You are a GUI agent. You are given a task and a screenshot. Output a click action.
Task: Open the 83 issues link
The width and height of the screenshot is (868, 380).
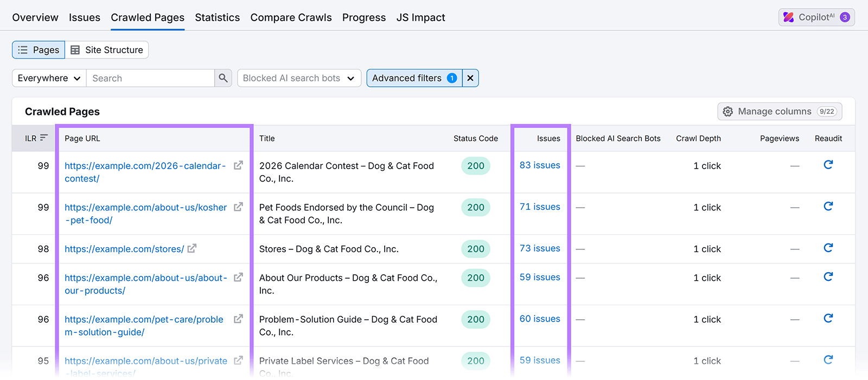point(539,165)
